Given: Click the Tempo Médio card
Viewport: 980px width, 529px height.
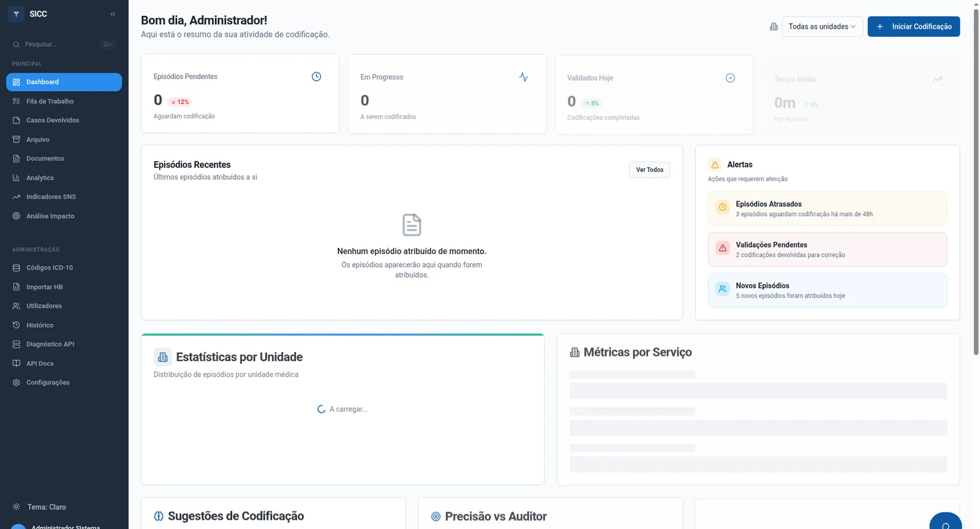Looking at the screenshot, I should pos(861,97).
